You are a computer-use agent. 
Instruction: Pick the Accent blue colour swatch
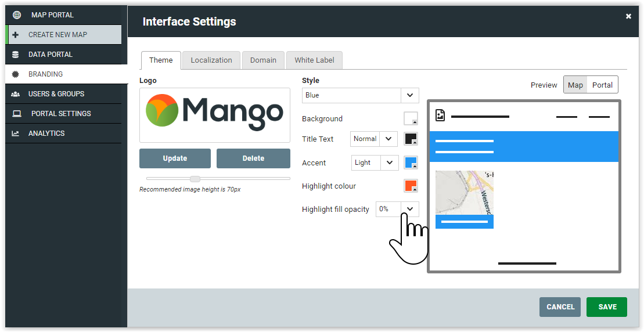(411, 163)
